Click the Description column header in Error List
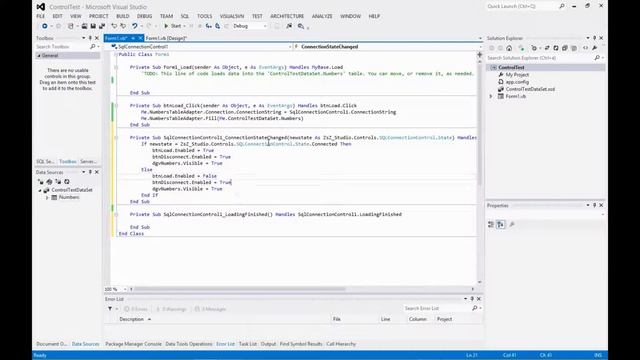 (131, 319)
